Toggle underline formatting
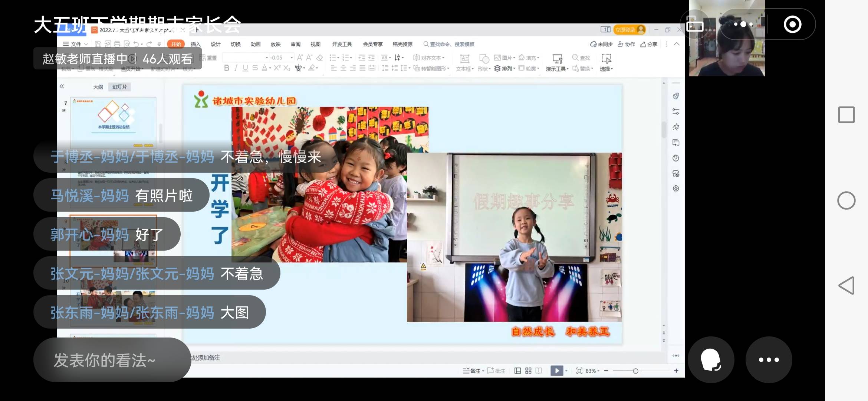This screenshot has width=868, height=401. [x=245, y=68]
